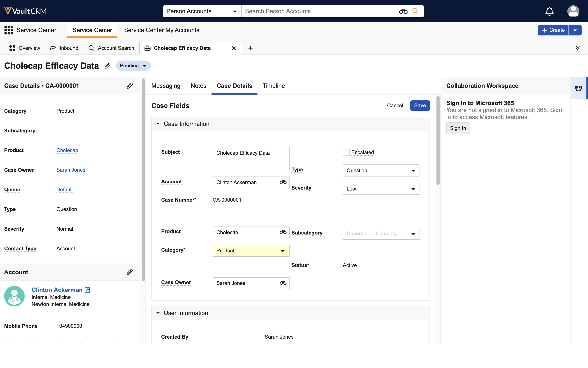Check the Escalated checkbox

pos(346,152)
